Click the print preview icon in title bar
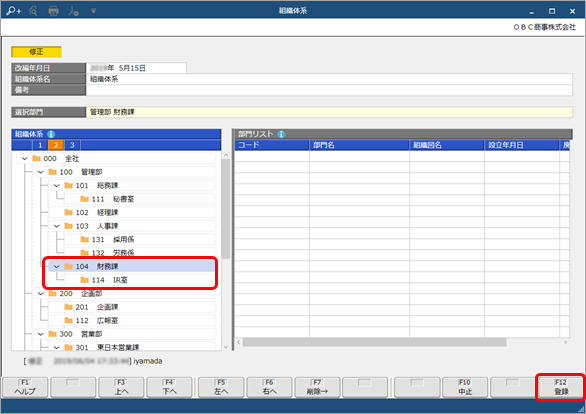Screen dimensions: 586x414 pos(33,11)
